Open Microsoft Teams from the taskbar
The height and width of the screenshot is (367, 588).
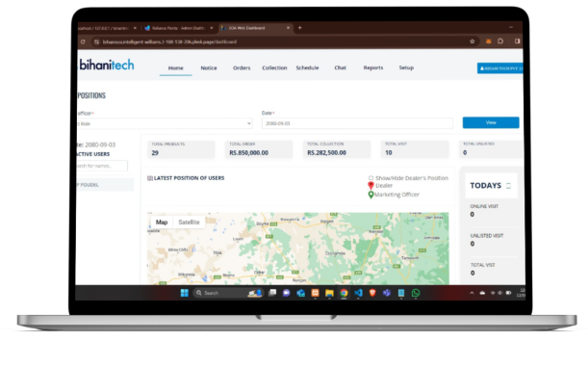(387, 293)
